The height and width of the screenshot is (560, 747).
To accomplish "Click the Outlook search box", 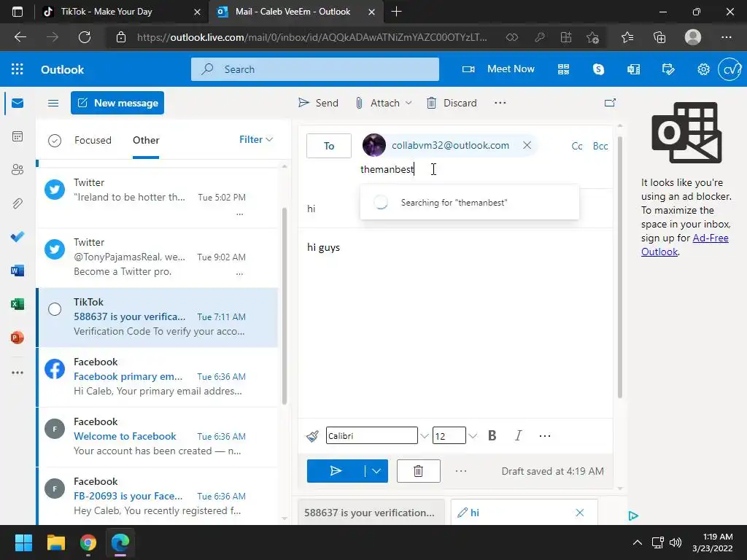I will click(315, 69).
